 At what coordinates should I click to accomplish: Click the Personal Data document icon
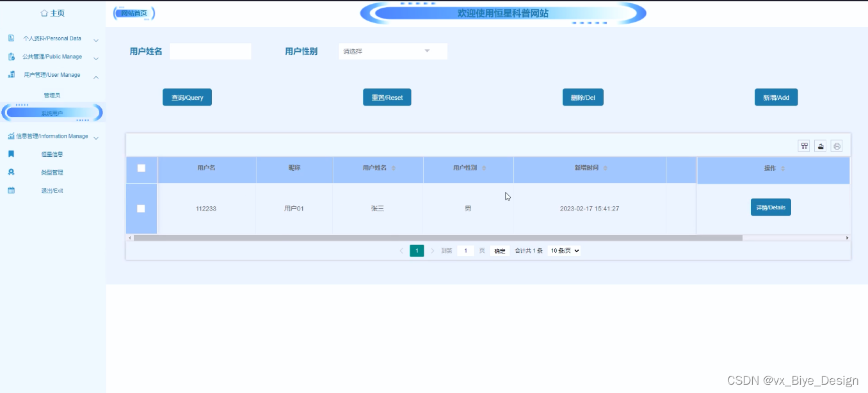tap(11, 38)
